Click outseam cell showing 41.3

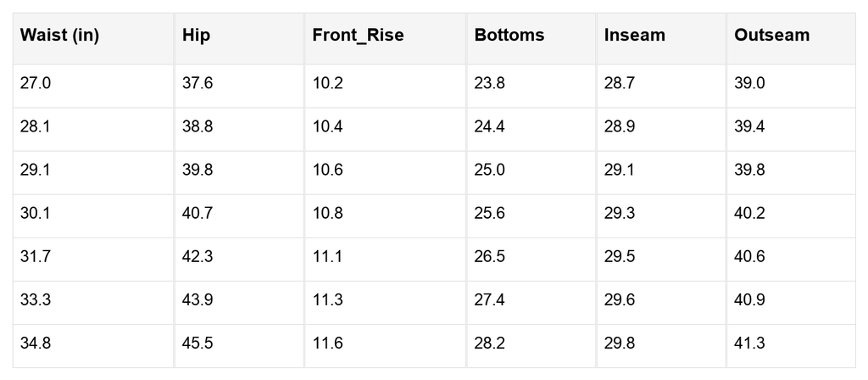pos(749,344)
